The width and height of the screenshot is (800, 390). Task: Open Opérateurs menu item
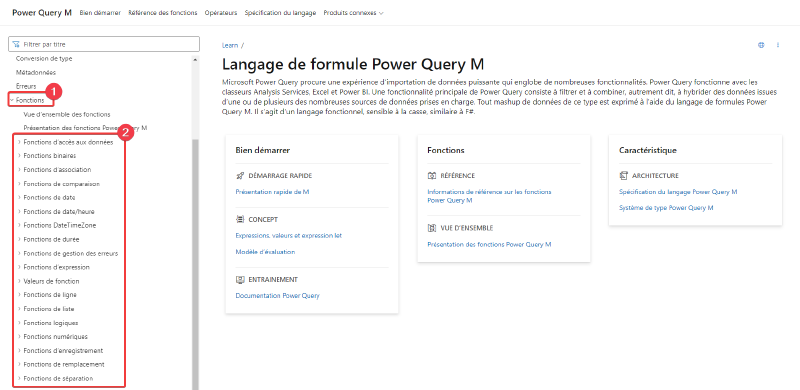tap(221, 13)
